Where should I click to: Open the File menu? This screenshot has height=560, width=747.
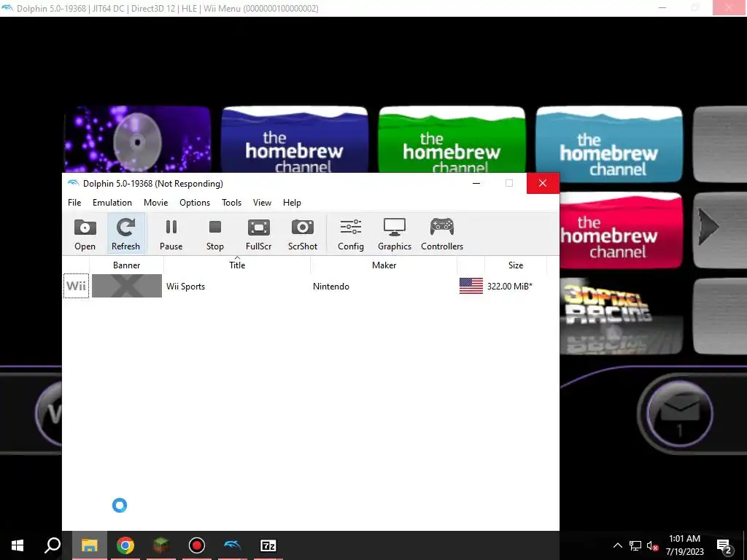74,203
